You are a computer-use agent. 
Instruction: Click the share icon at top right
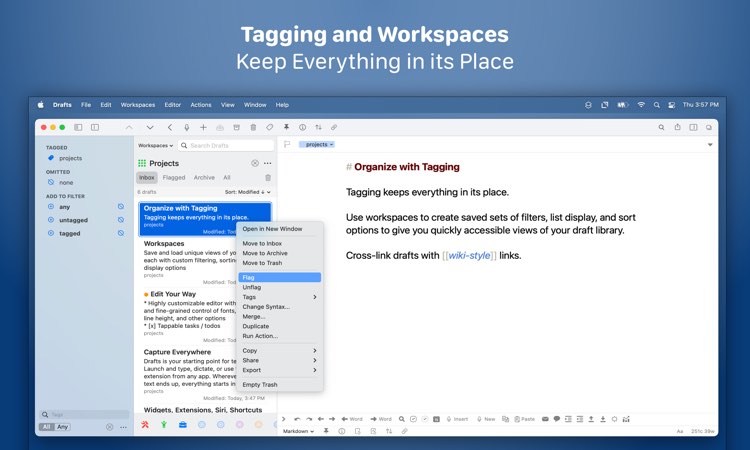[677, 127]
